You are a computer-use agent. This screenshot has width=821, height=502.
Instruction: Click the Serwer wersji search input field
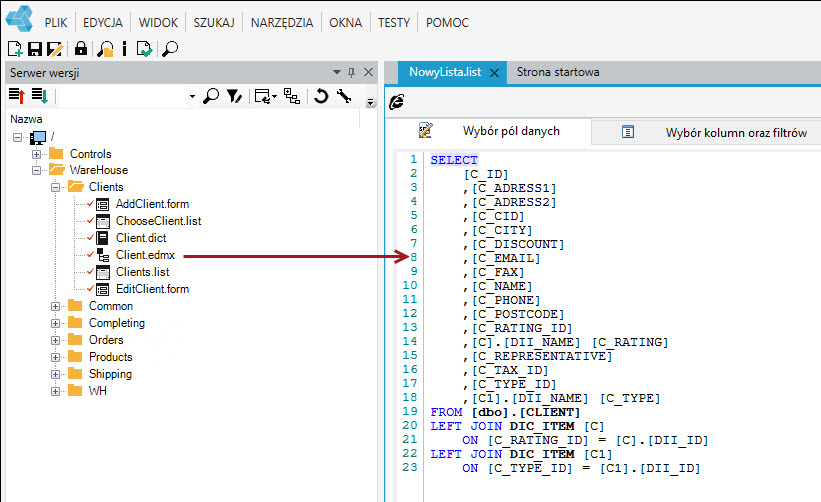click(x=123, y=96)
